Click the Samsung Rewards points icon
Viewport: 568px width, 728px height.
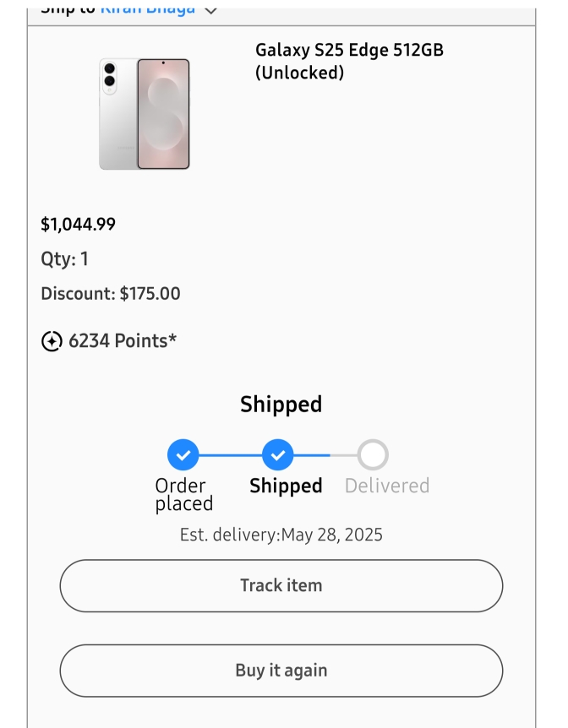(52, 341)
